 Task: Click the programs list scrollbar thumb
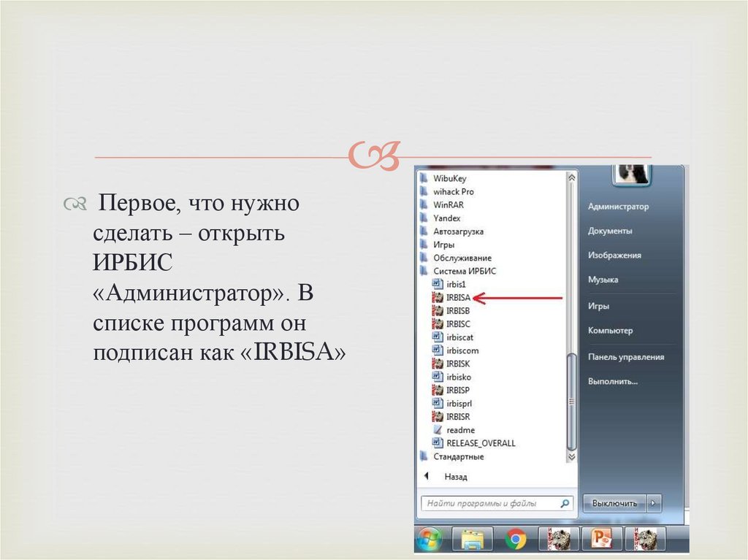571,402
